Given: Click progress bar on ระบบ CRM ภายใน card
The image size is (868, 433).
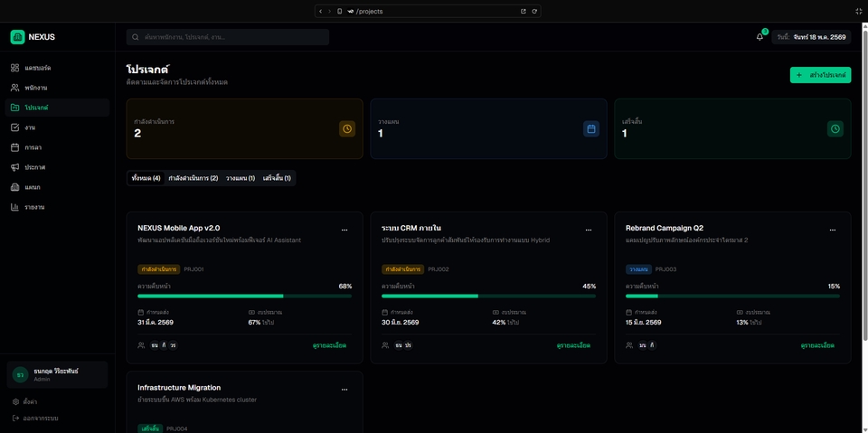Looking at the screenshot, I should [x=489, y=297].
